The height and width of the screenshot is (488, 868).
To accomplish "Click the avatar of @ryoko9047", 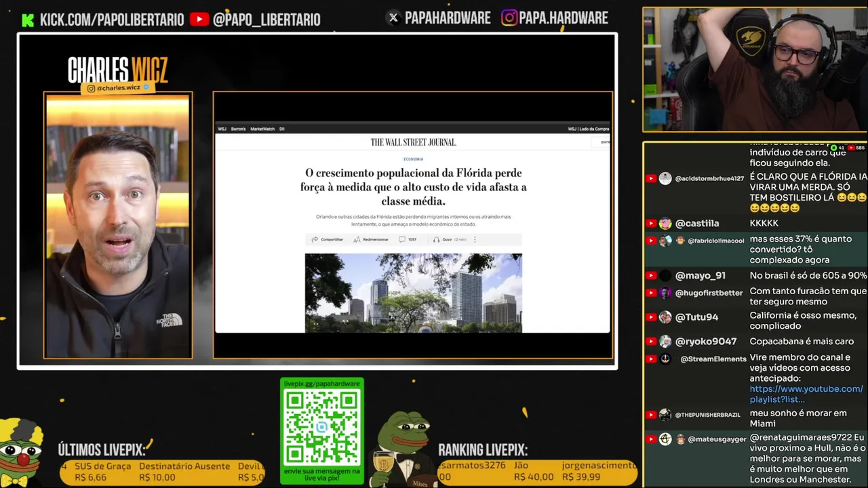I will (x=665, y=342).
